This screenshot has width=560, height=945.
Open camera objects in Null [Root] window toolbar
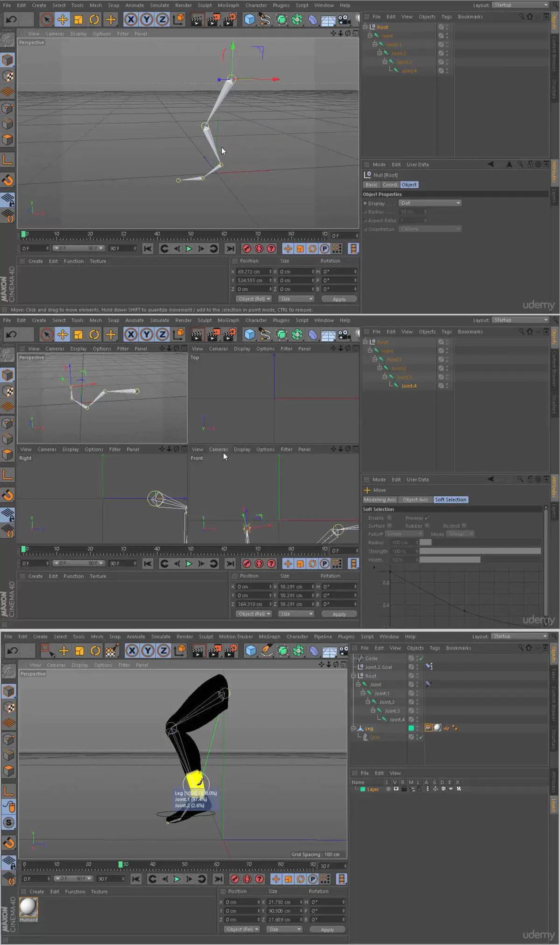[x=344, y=19]
